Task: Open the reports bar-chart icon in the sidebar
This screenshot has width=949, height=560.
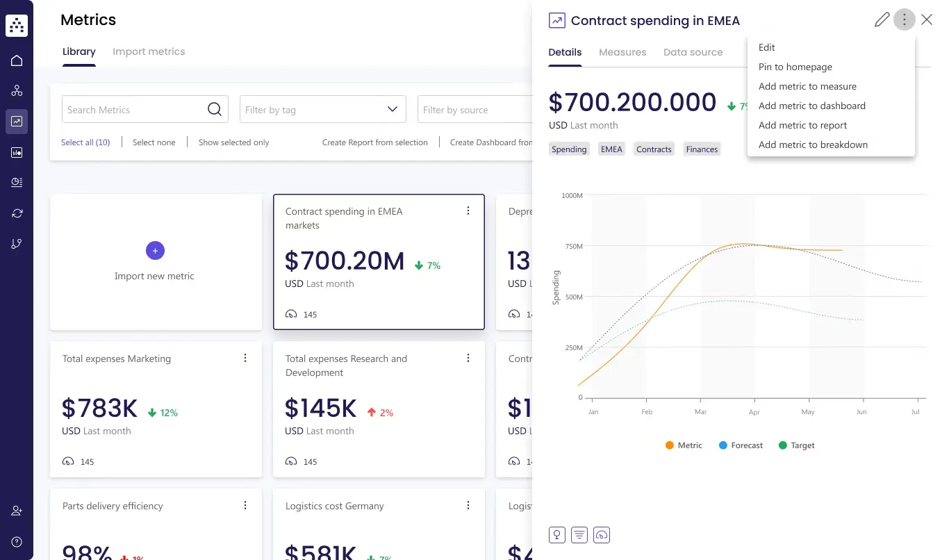Action: (17, 152)
